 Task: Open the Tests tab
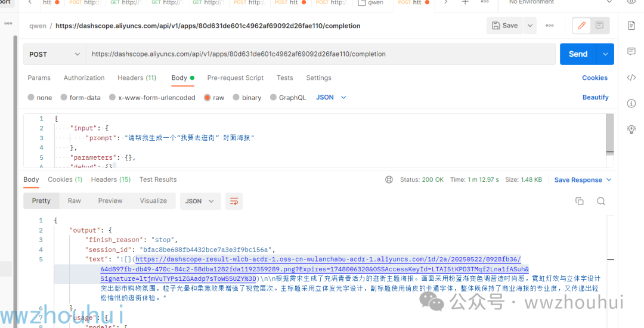pyautogui.click(x=285, y=78)
